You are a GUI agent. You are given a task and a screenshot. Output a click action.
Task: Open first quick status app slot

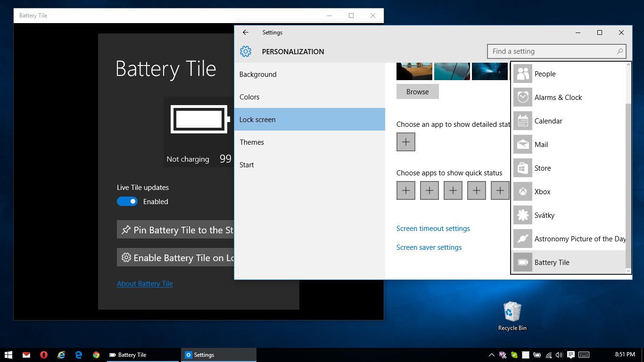406,191
